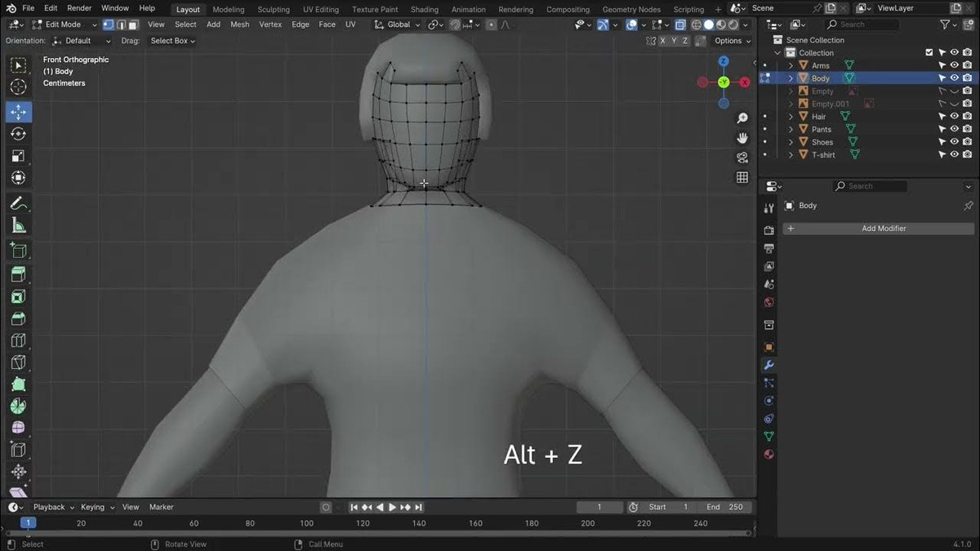The height and width of the screenshot is (551, 980).
Task: Click the current frame field in the timeline
Action: (x=599, y=507)
